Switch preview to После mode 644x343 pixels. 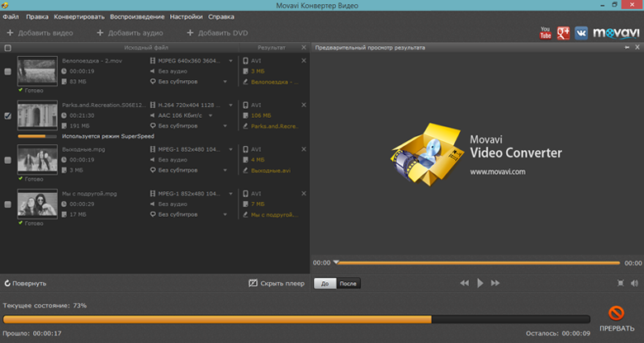pyautogui.click(x=348, y=284)
